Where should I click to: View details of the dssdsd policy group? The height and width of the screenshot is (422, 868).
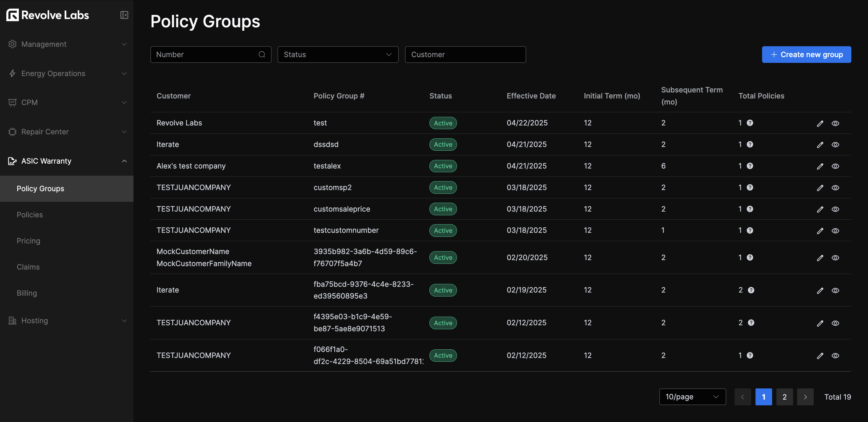(836, 144)
